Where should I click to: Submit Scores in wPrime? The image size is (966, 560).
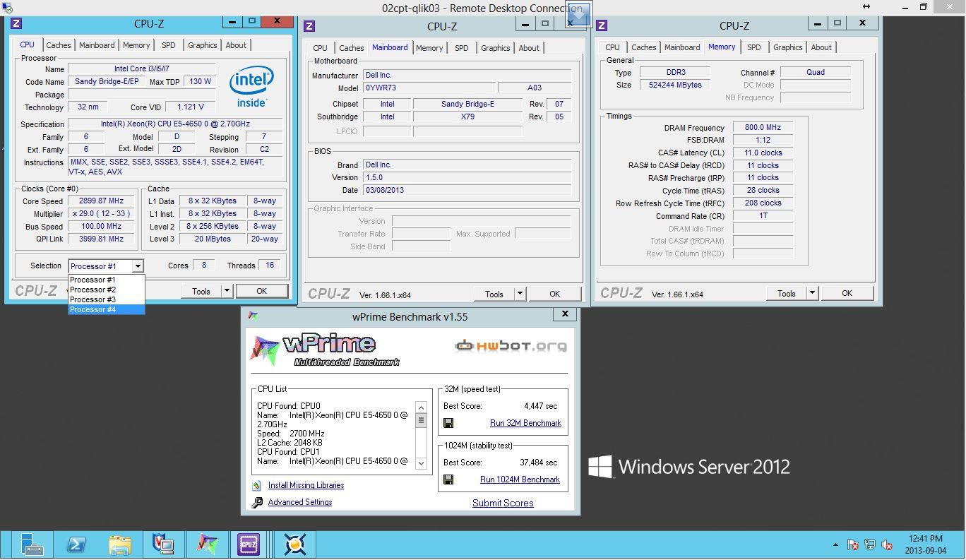pyautogui.click(x=503, y=504)
